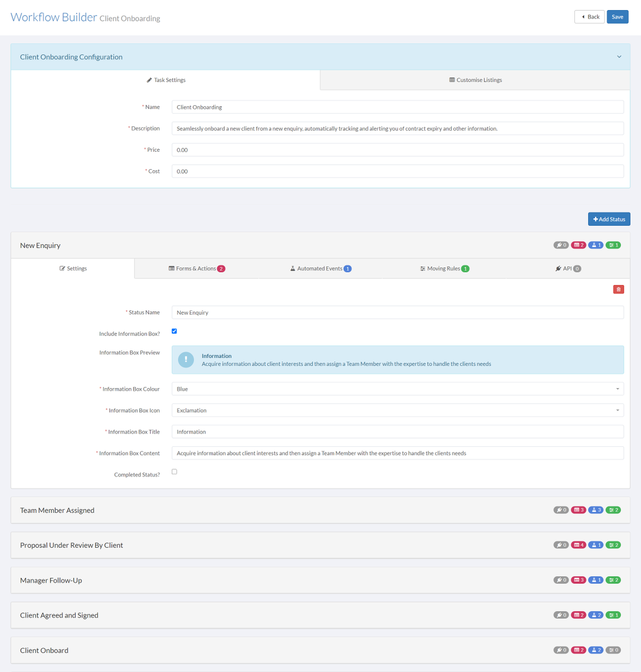Select the status Settings tab
The width and height of the screenshot is (641, 672).
(x=73, y=268)
